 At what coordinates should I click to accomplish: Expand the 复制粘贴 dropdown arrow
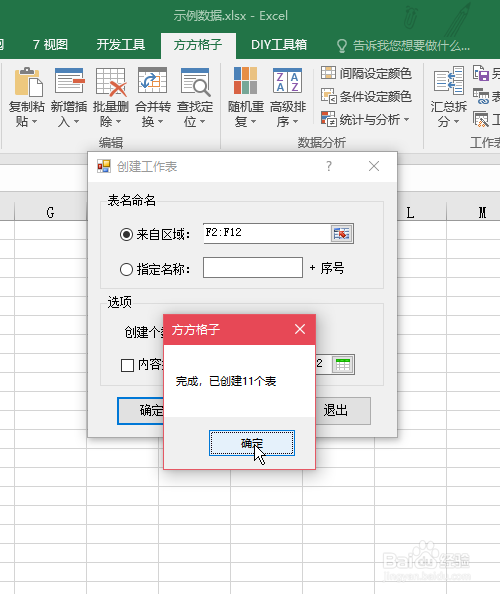(x=34, y=122)
